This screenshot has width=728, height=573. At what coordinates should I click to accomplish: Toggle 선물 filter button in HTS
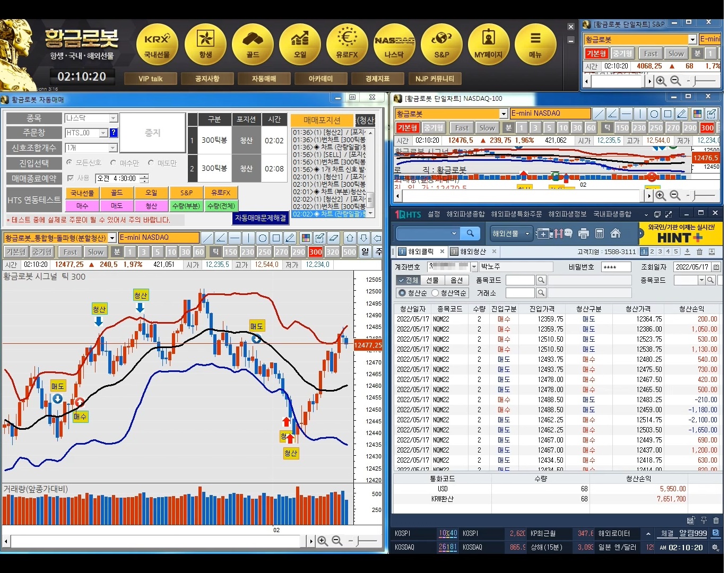click(432, 280)
